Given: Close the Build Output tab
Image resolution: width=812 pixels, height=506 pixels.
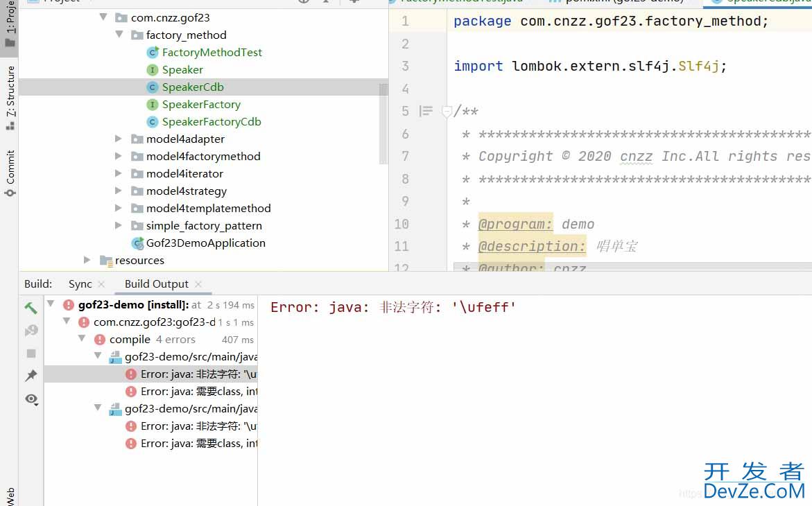Looking at the screenshot, I should pos(198,283).
